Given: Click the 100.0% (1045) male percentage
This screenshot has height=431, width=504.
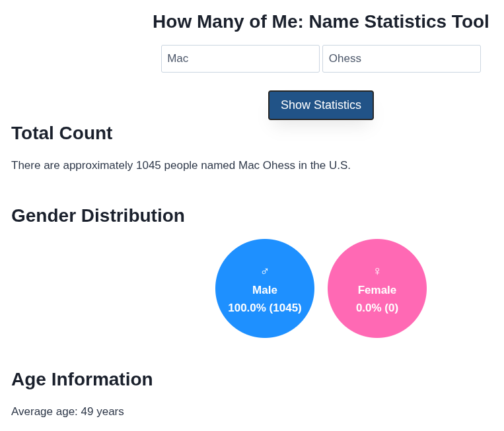Looking at the screenshot, I should pyautogui.click(x=265, y=308).
